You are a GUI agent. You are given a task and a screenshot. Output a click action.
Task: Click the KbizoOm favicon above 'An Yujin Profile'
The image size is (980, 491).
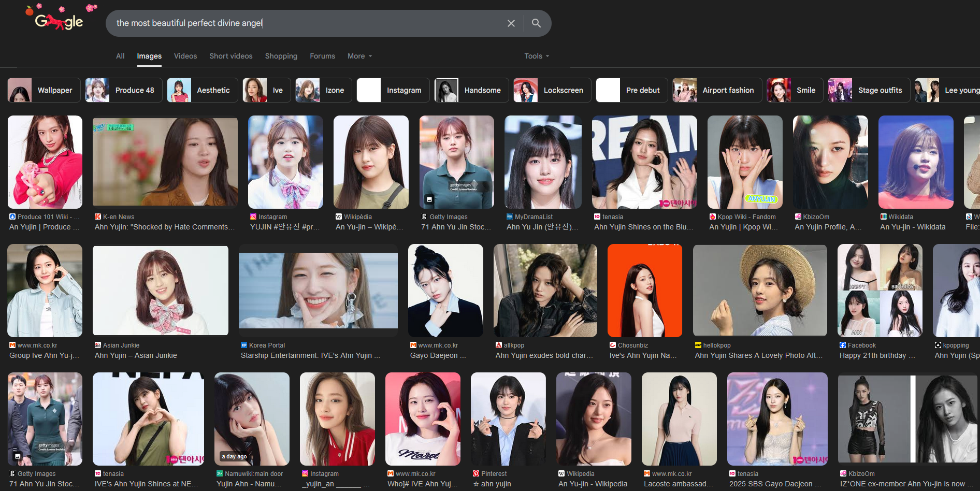(798, 216)
